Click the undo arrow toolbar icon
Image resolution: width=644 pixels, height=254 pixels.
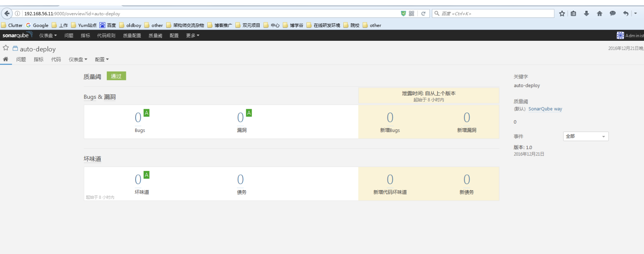click(x=625, y=14)
